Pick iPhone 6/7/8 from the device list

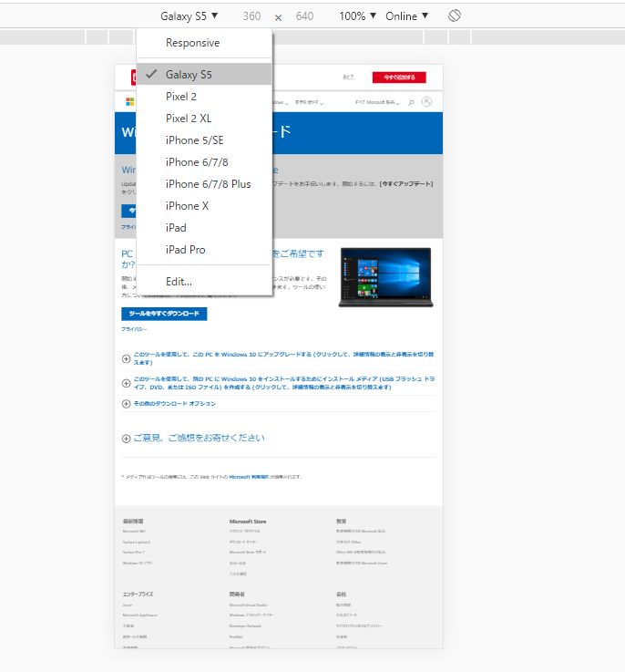pyautogui.click(x=204, y=162)
